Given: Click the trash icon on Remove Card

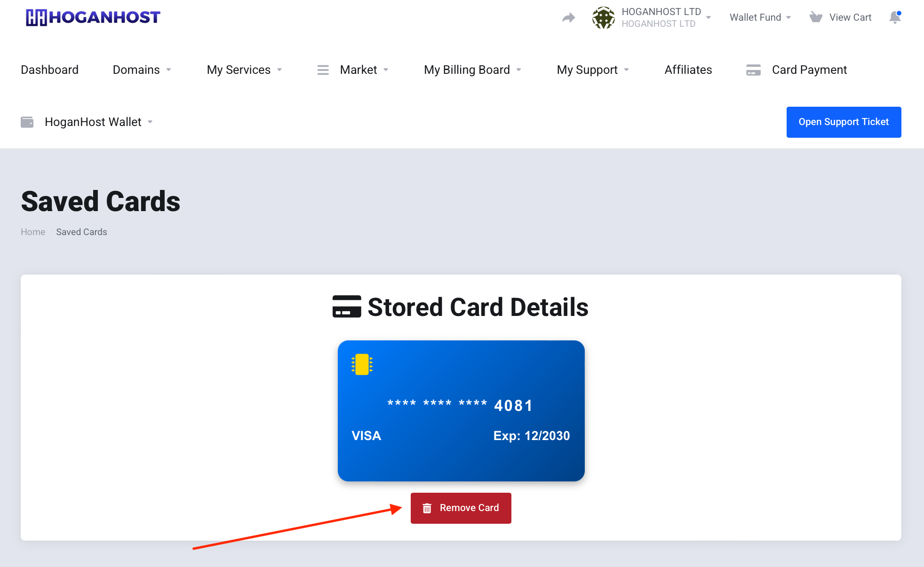Looking at the screenshot, I should pos(427,508).
